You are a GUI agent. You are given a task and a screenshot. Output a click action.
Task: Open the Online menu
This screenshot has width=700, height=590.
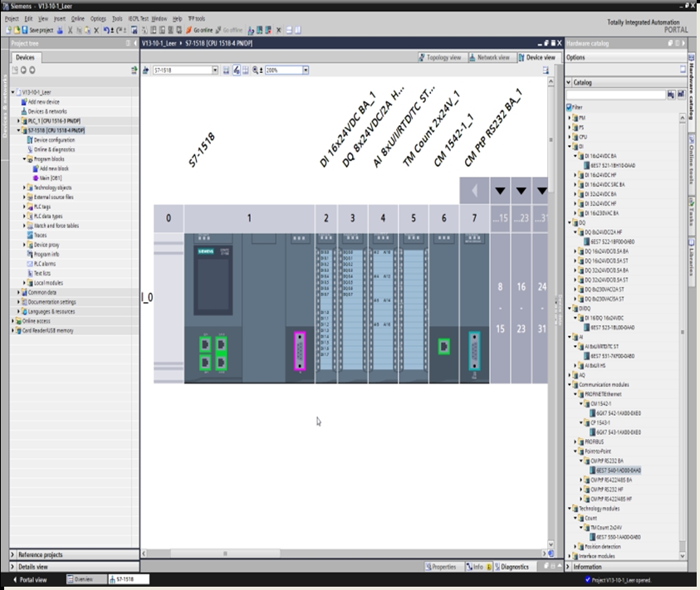78,19
